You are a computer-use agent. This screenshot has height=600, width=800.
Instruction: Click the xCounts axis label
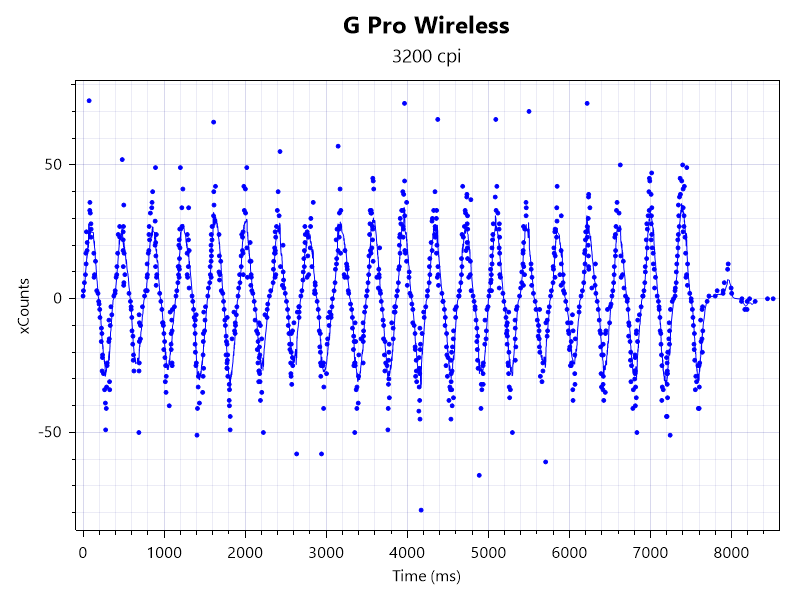24,306
